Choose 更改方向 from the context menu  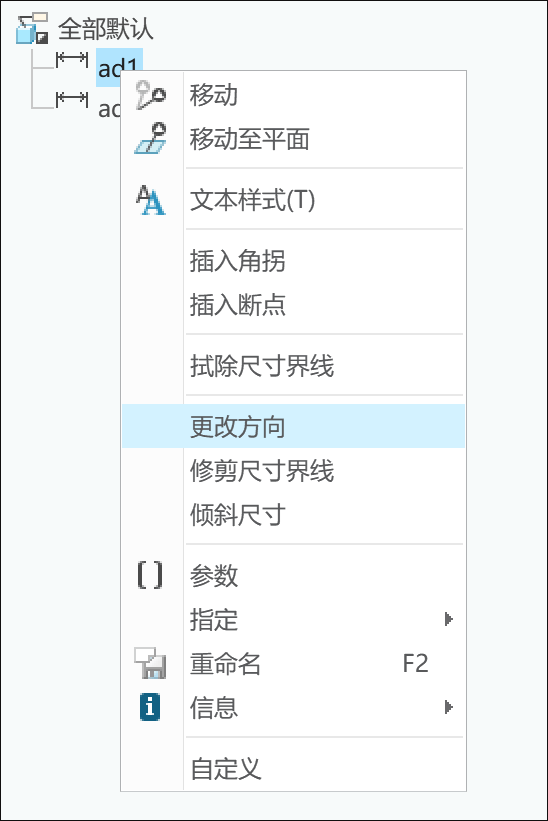click(293, 426)
